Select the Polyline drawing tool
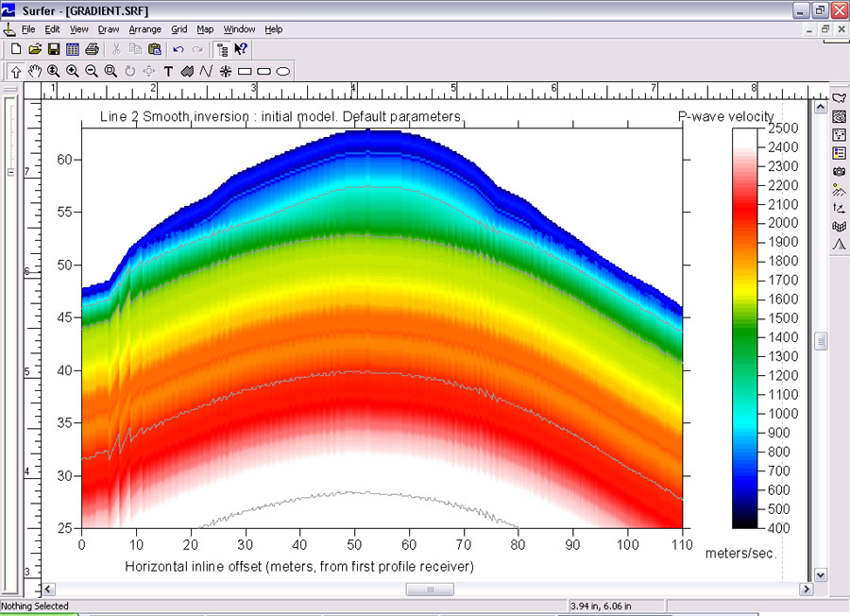The height and width of the screenshot is (616, 850). coord(206,71)
